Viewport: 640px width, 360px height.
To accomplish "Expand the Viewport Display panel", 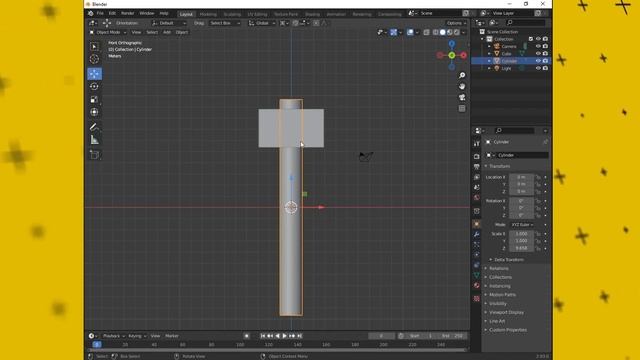I will coord(506,312).
